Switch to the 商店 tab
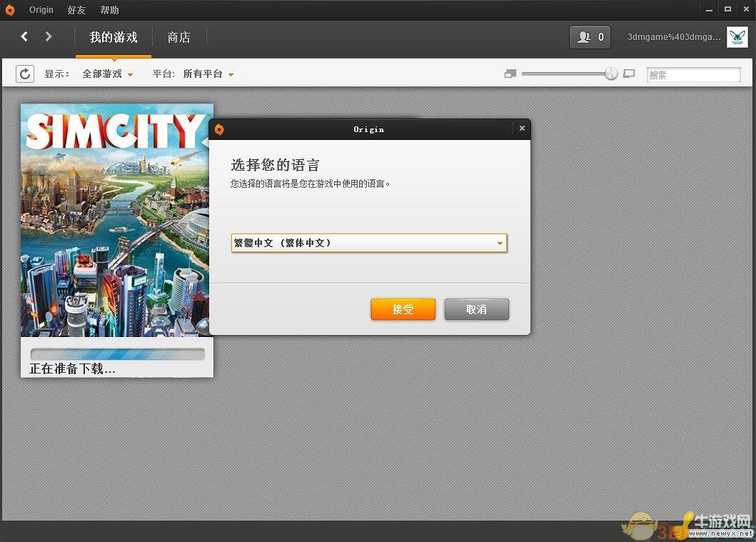 pyautogui.click(x=179, y=37)
